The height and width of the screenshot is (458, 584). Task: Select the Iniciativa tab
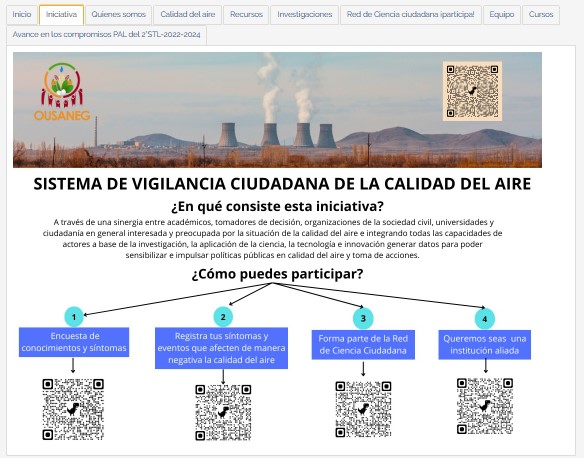[61, 15]
